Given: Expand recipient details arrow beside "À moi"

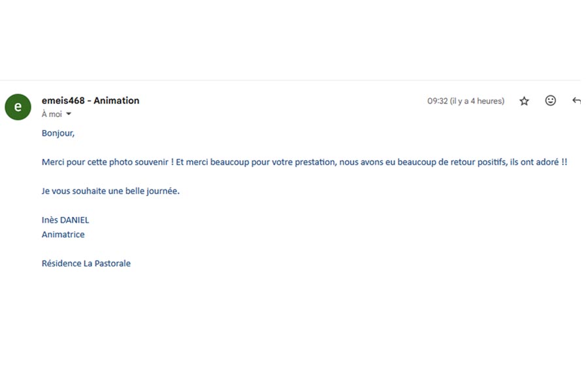Looking at the screenshot, I should click(x=69, y=114).
